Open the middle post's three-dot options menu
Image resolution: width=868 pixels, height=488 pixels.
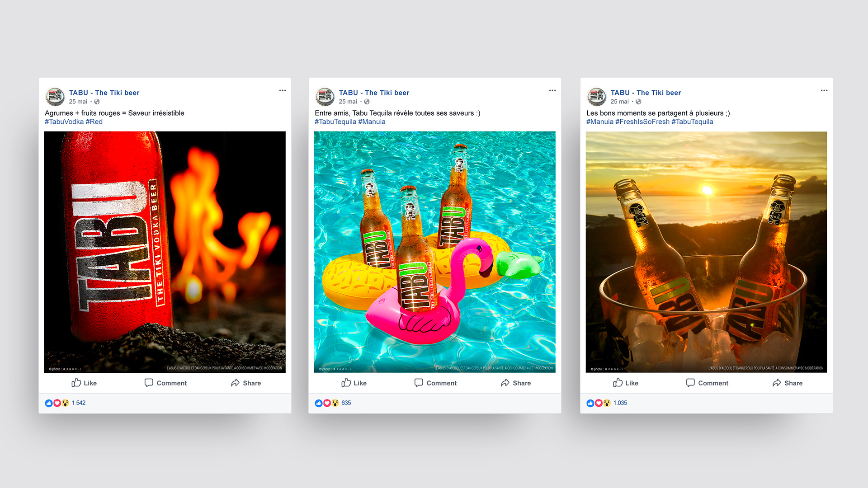click(552, 90)
